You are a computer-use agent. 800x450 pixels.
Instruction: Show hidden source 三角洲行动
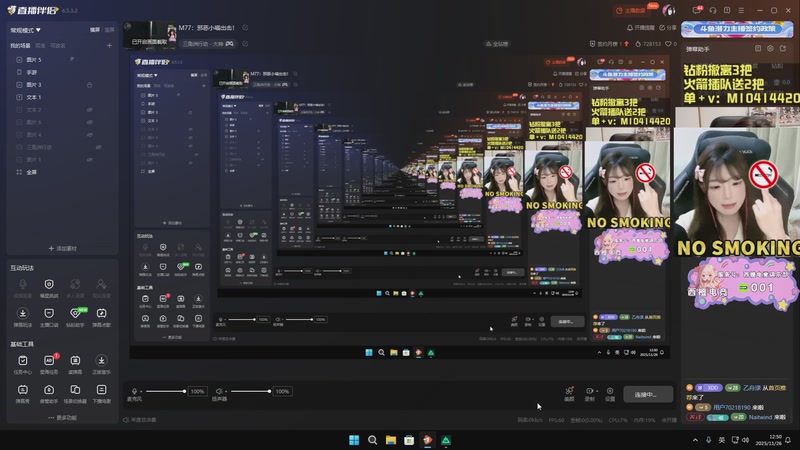click(x=99, y=147)
